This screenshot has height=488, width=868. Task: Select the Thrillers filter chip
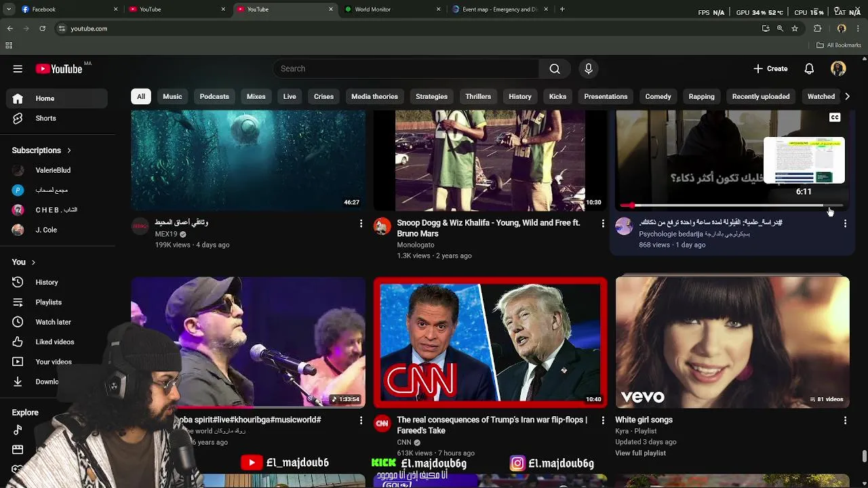point(478,96)
